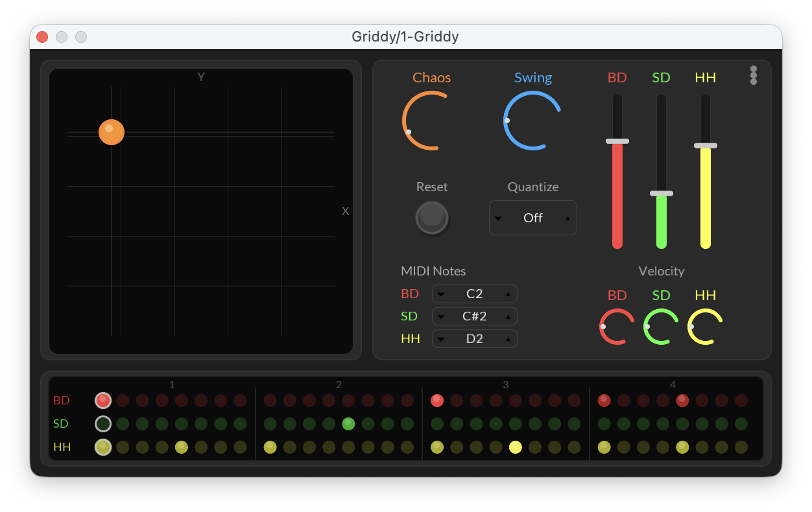Toggle the first BD step in bar 1

[103, 401]
